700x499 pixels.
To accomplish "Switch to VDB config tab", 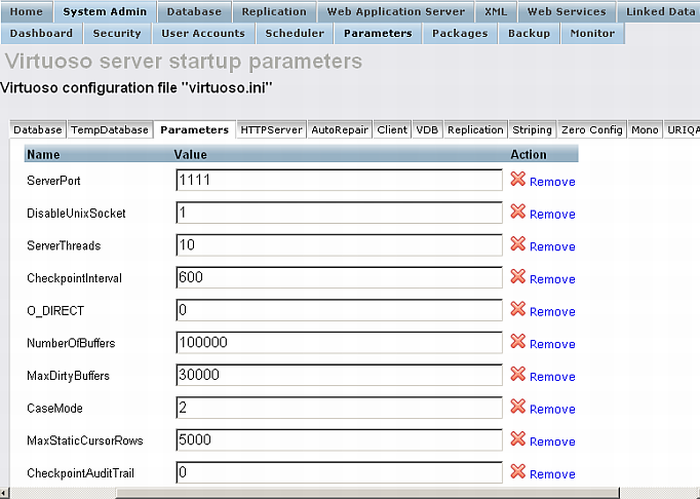I will [427, 130].
